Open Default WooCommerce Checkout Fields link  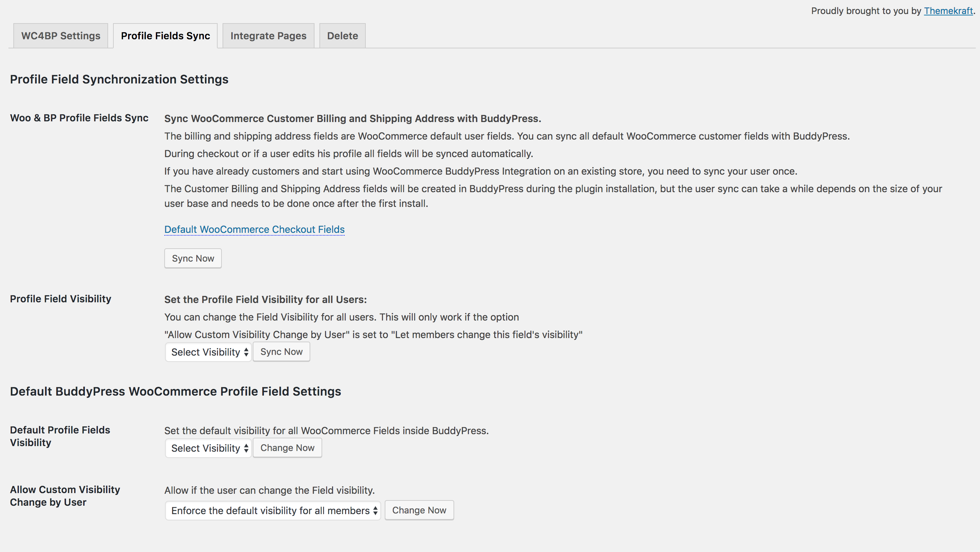pos(254,229)
